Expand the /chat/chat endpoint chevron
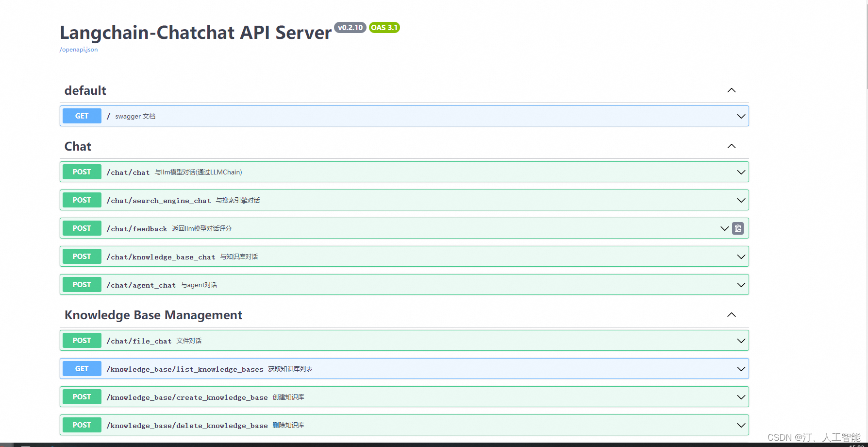Viewport: 868px width, 447px height. click(741, 172)
